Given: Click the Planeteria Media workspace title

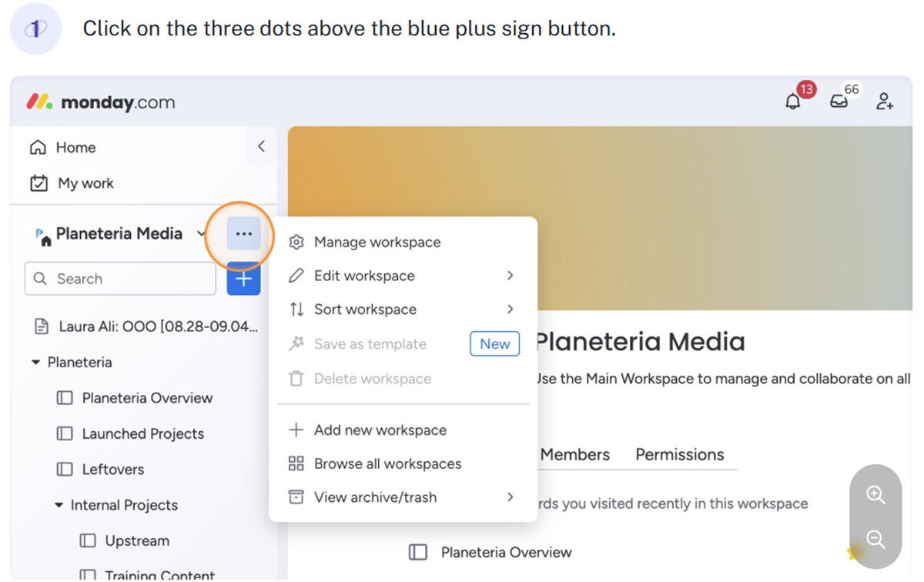Looking at the screenshot, I should pos(640,342).
